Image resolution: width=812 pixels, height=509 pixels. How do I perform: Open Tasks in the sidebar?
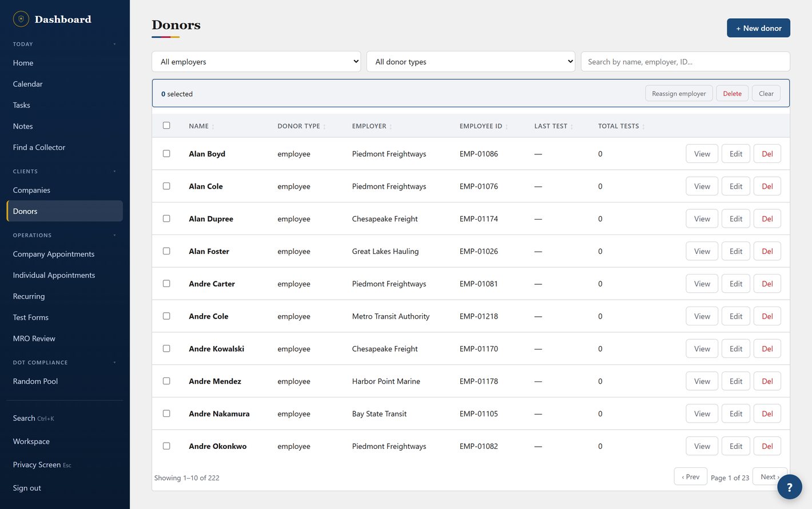tap(65, 105)
